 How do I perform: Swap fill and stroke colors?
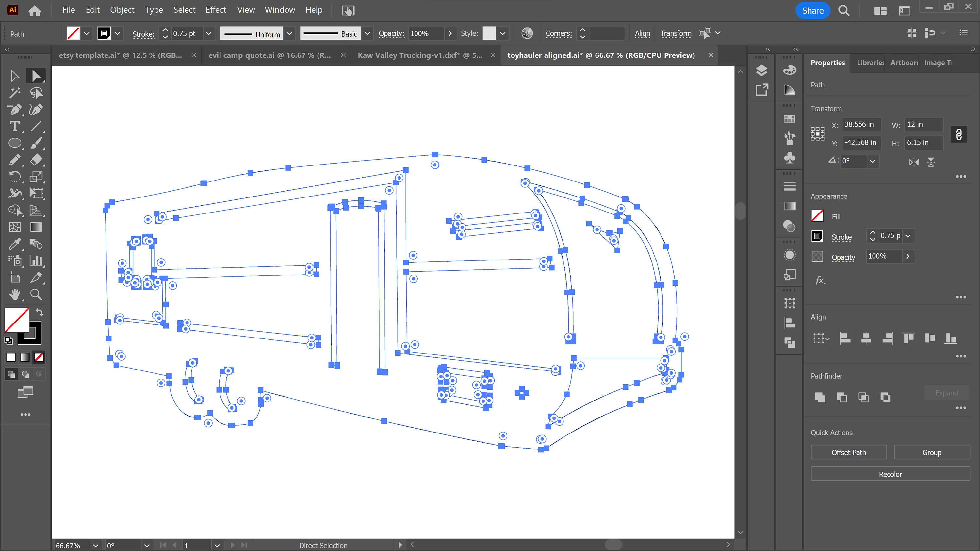40,313
